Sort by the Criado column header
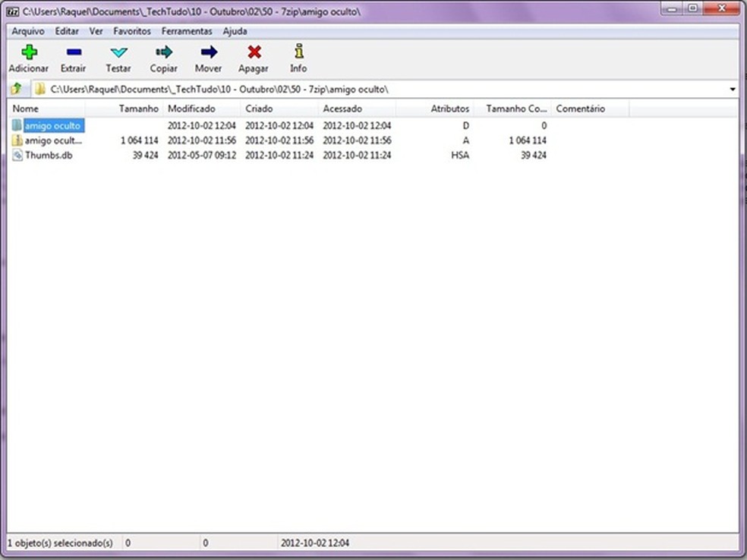This screenshot has width=747, height=560. (x=279, y=109)
